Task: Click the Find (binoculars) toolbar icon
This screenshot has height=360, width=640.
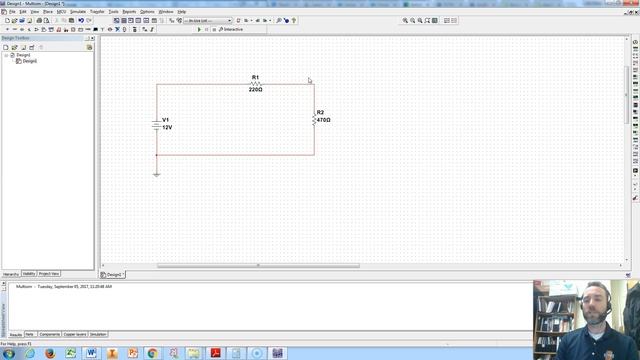Action: point(279,20)
